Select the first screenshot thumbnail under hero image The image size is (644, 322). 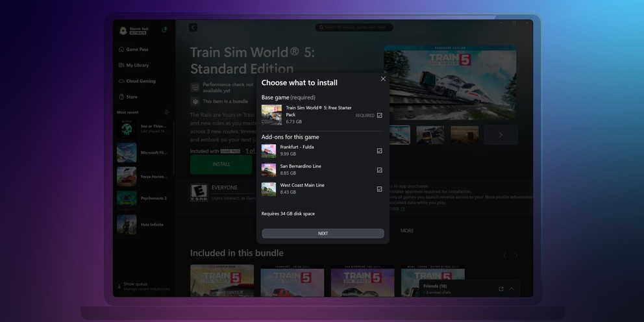[398, 135]
